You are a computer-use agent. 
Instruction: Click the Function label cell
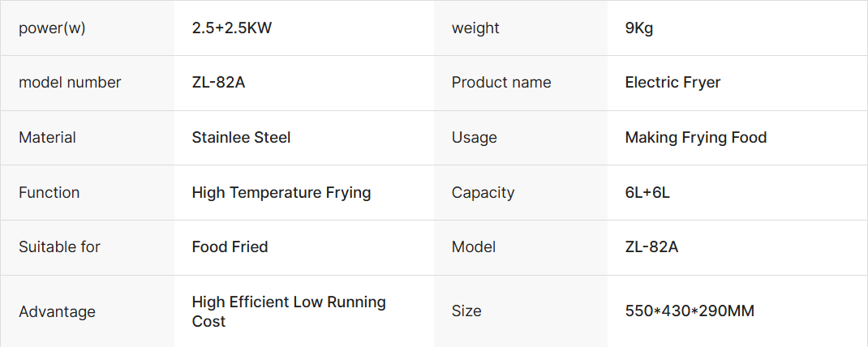click(x=49, y=193)
